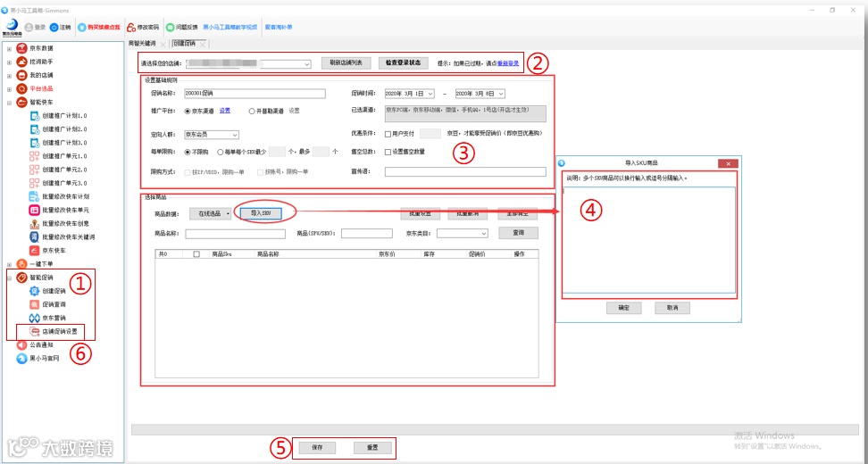Click the 平台选品 sidebar icon

click(x=21, y=88)
